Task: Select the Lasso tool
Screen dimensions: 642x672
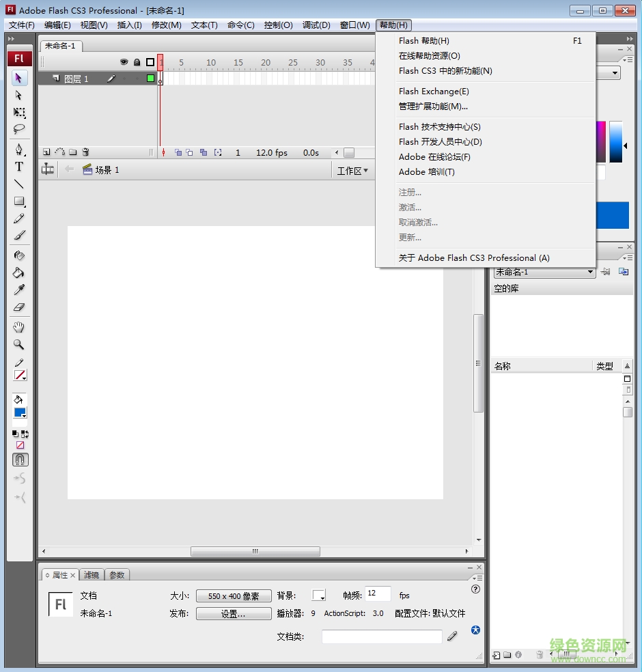Action: [x=19, y=129]
